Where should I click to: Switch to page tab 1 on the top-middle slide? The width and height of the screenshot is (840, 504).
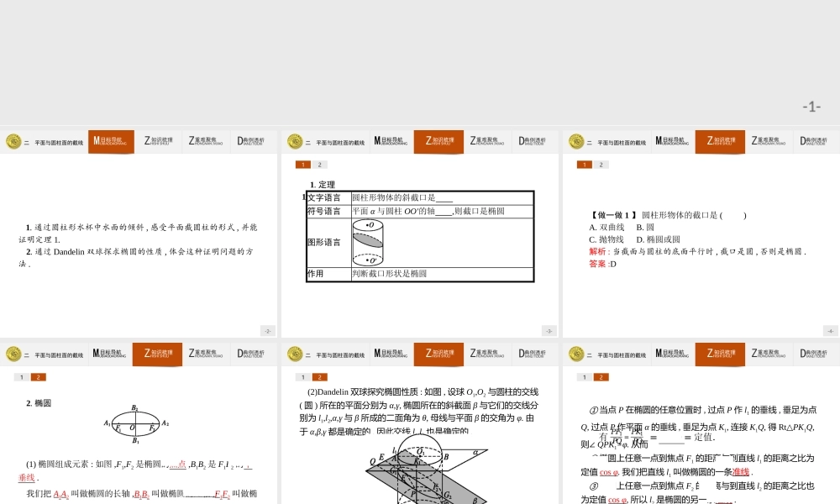tap(302, 165)
